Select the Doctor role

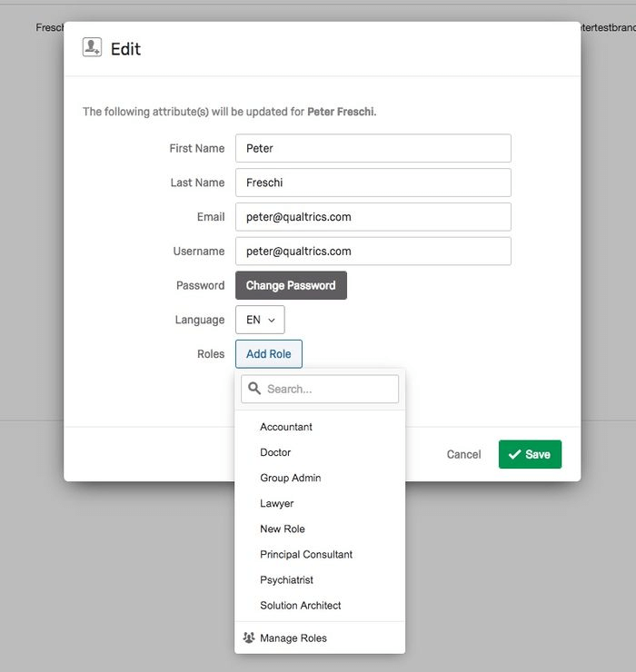click(x=320, y=452)
